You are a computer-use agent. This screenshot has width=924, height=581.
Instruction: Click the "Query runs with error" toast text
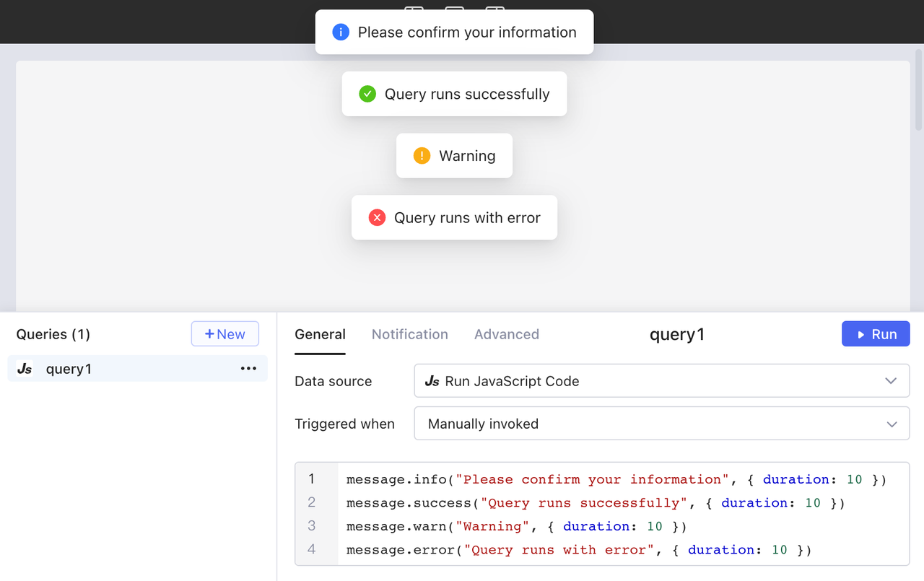[x=467, y=218]
